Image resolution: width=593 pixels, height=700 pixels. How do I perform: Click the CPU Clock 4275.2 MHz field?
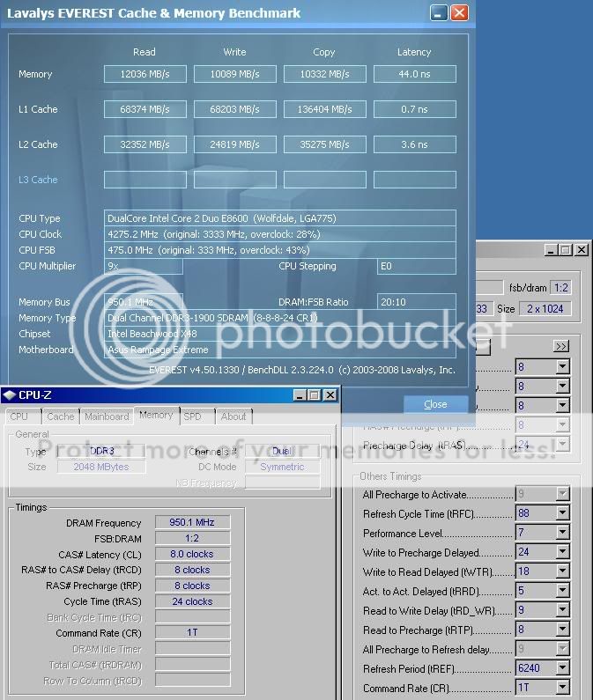tap(279, 234)
